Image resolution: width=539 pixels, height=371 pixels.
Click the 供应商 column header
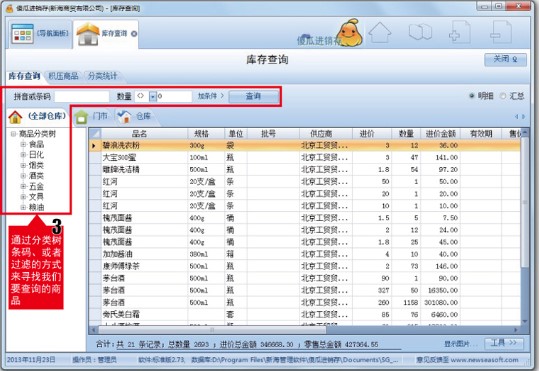click(326, 133)
